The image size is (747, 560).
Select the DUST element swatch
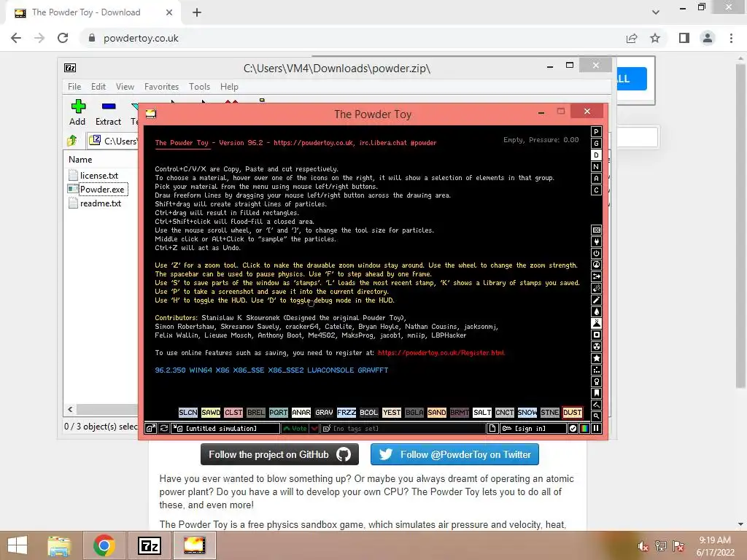[572, 413]
